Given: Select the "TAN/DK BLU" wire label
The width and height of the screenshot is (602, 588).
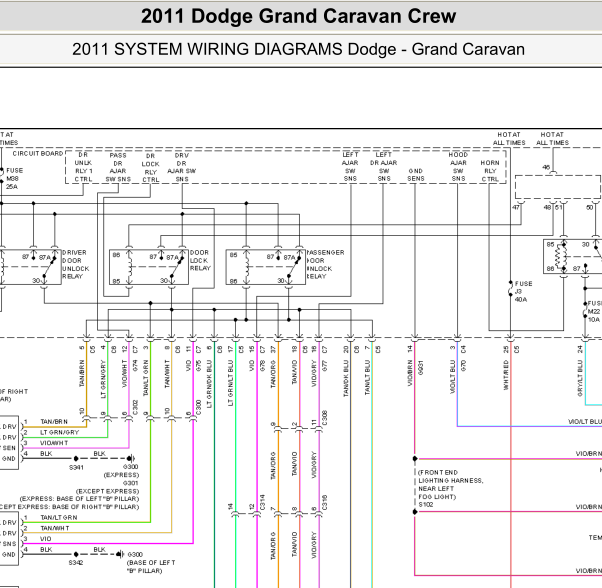Looking at the screenshot, I should 346,378.
